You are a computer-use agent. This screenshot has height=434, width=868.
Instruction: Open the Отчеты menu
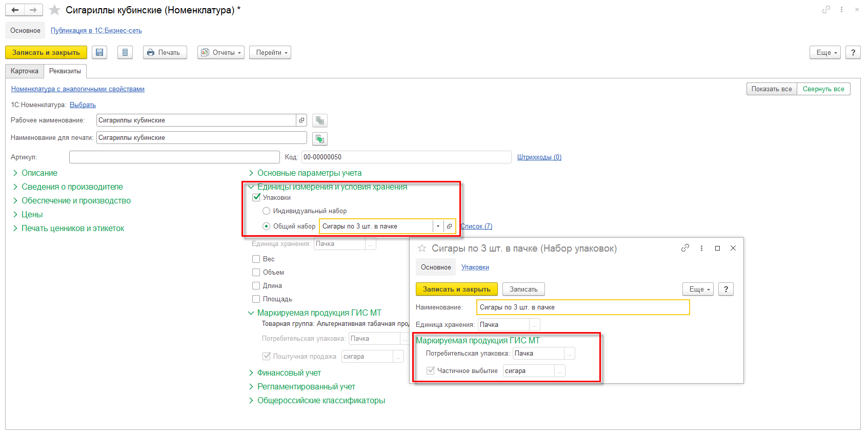(x=221, y=52)
